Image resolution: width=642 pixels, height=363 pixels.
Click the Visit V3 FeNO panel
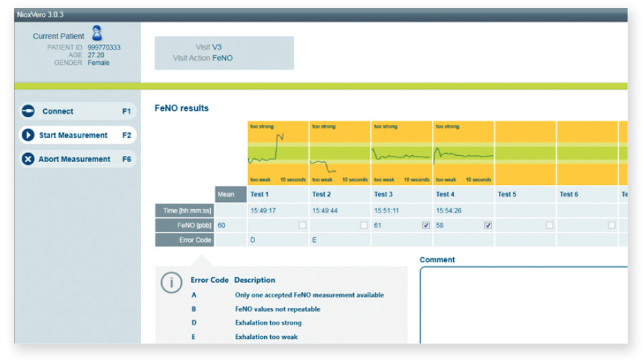click(224, 53)
